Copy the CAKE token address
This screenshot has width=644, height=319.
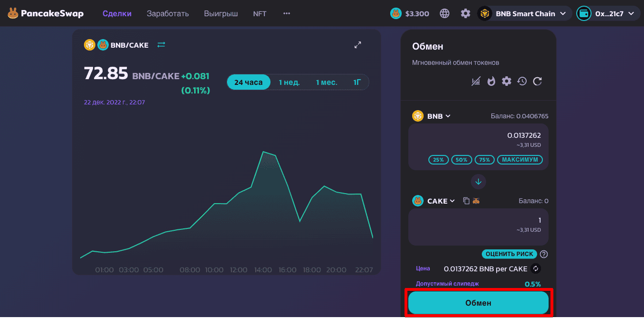(x=467, y=201)
